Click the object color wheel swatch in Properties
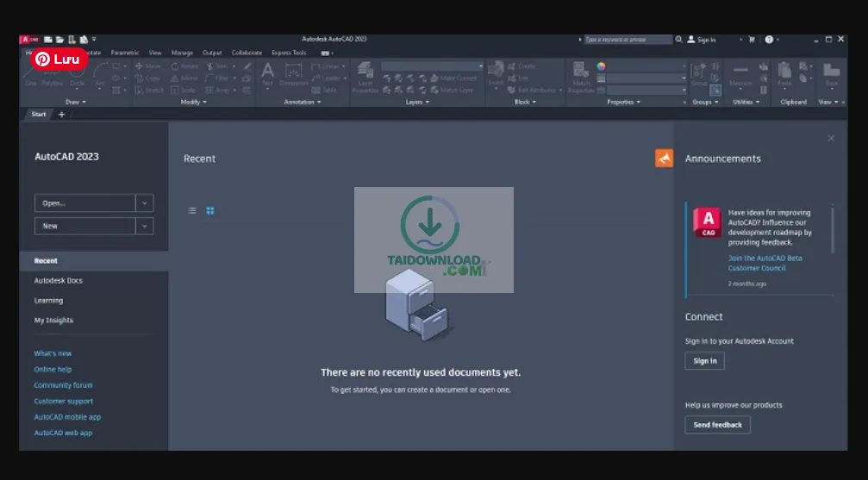 601,65
